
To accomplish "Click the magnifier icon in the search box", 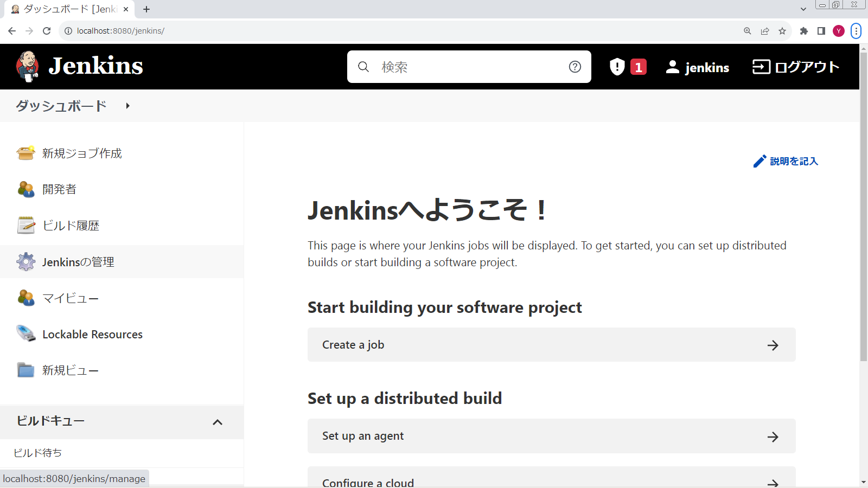I will (363, 67).
